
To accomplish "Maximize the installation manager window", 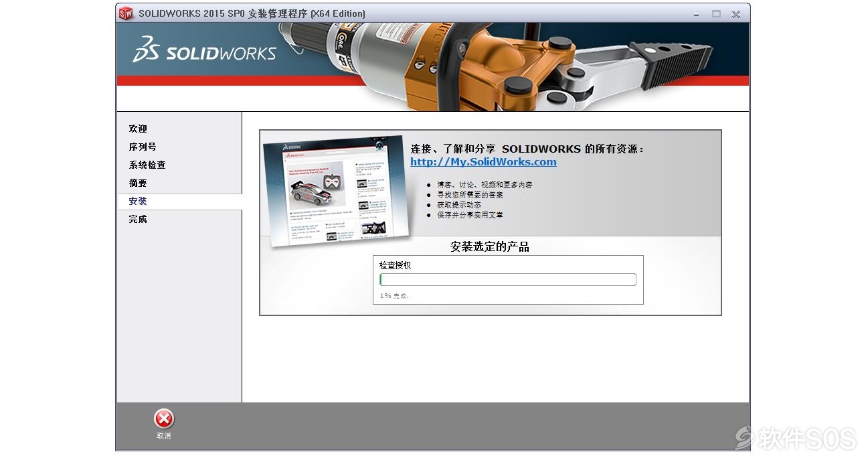I will [716, 13].
